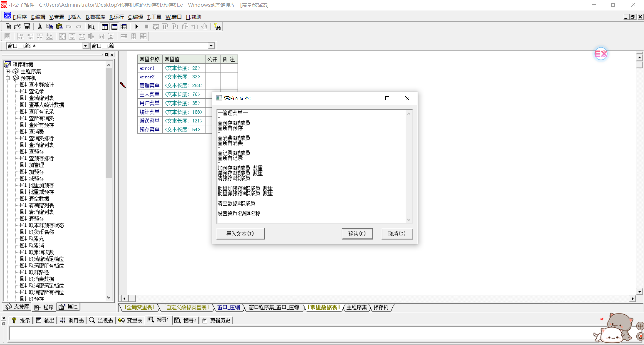Select the 查消费排行 tree item
This screenshot has width=644, height=345.
coord(41,138)
